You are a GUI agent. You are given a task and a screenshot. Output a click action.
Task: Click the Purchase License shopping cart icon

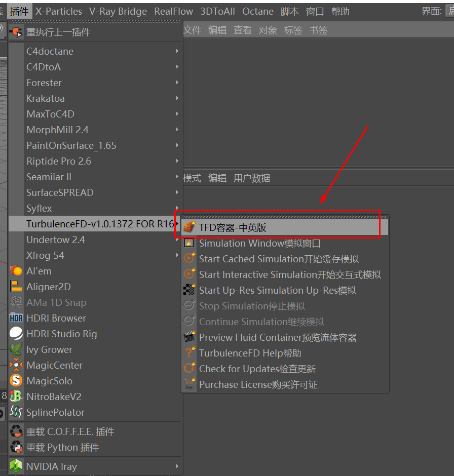(189, 384)
